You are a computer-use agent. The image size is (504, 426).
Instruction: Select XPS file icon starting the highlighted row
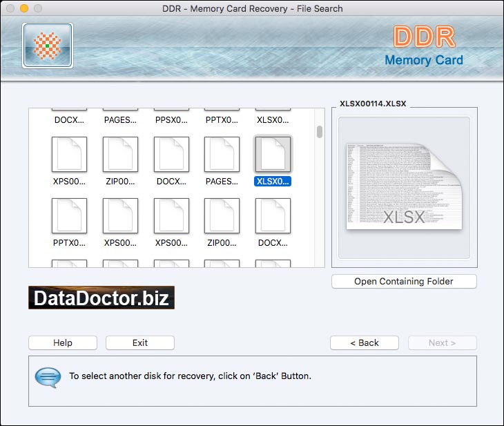coord(69,154)
